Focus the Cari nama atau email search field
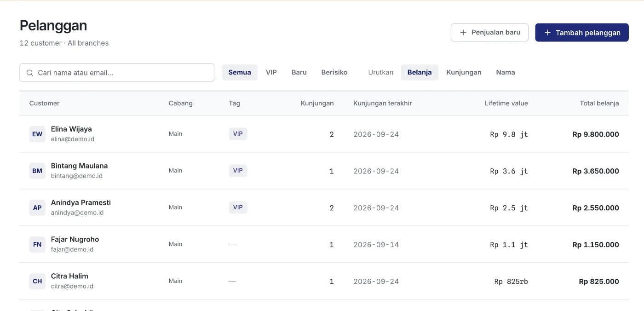This screenshot has height=311, width=644. (117, 73)
